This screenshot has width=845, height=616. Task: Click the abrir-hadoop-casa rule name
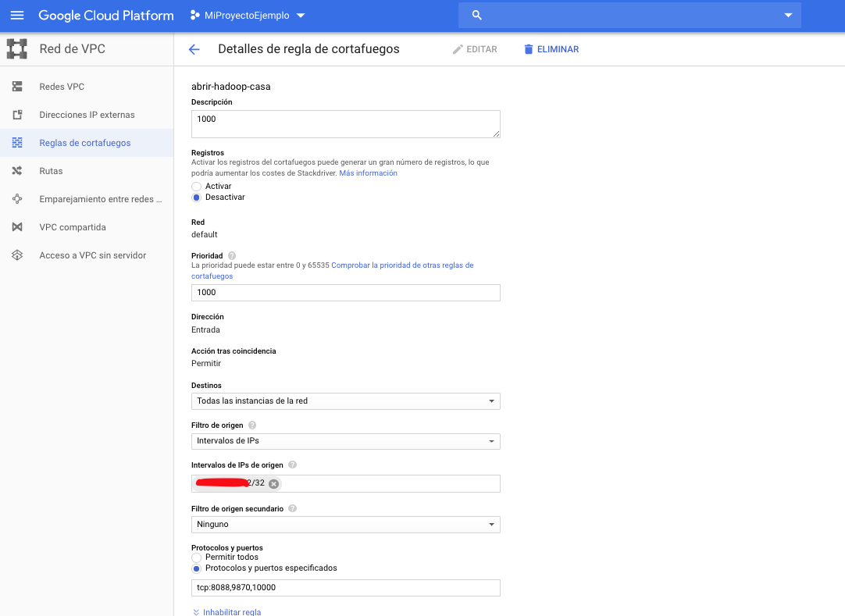[231, 86]
